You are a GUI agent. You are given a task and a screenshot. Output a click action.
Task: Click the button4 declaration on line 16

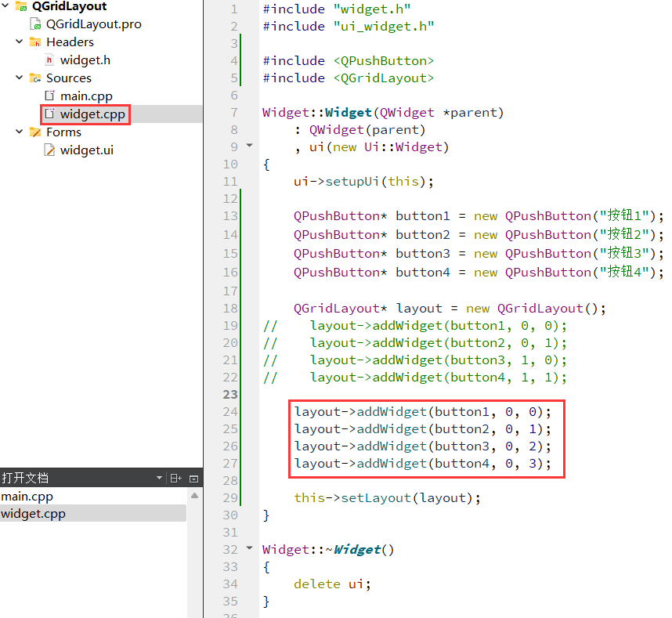(x=479, y=272)
